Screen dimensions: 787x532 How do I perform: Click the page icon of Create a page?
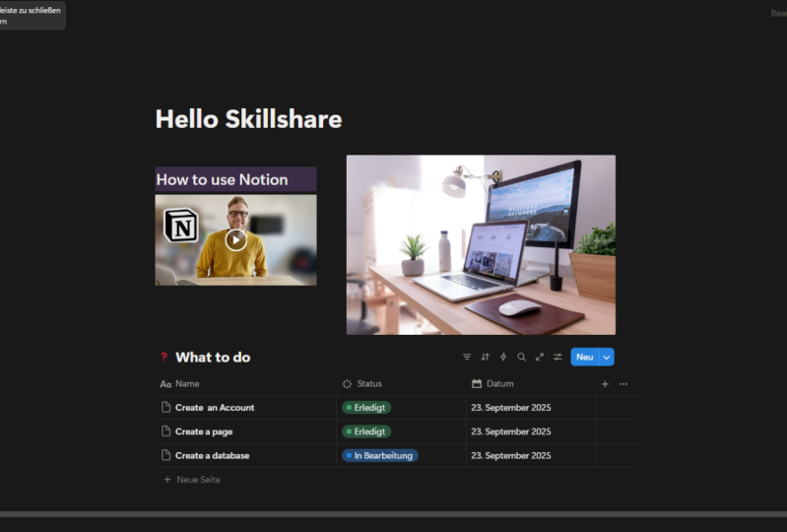[x=166, y=432]
